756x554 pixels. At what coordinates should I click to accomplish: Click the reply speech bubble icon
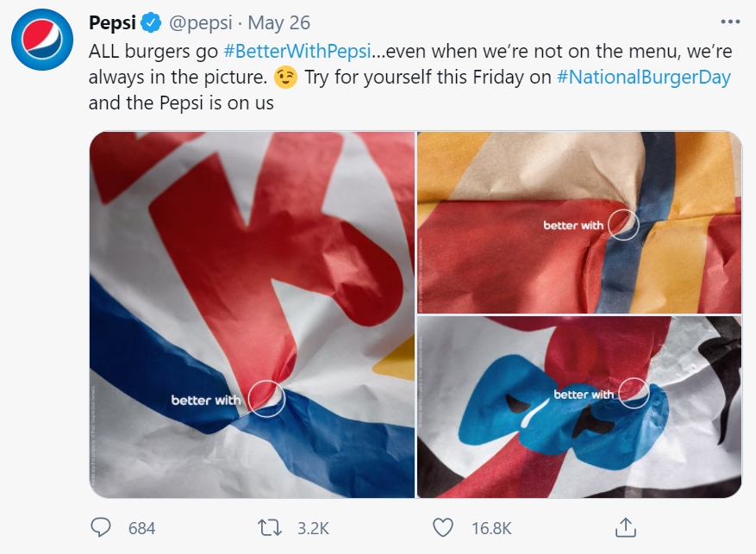tap(103, 527)
